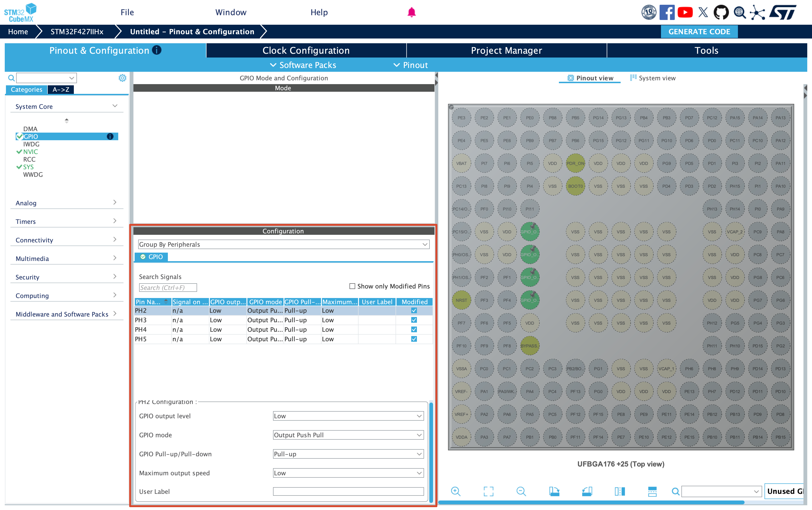Open the Wiki search icon
812x510 pixels.
tap(740, 13)
